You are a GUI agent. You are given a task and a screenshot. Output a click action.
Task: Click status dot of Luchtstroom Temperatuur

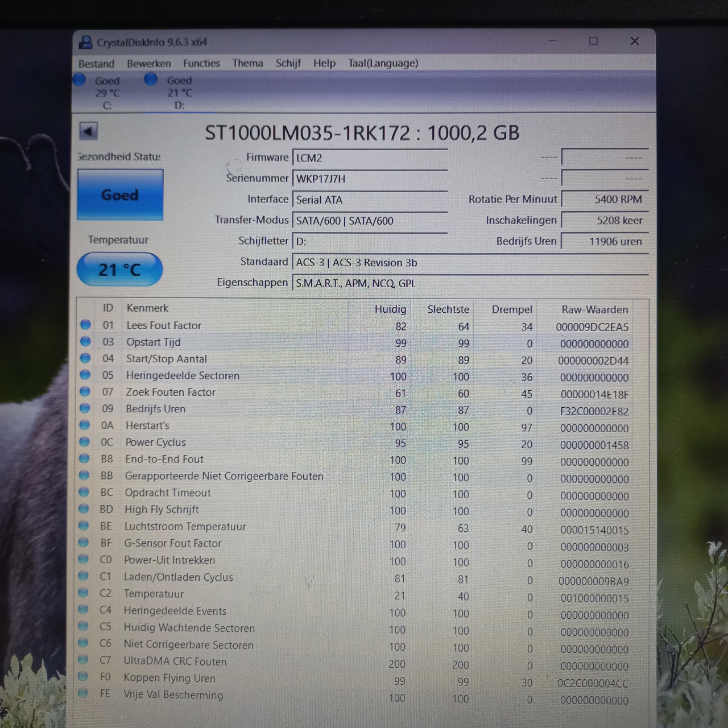pos(84,526)
